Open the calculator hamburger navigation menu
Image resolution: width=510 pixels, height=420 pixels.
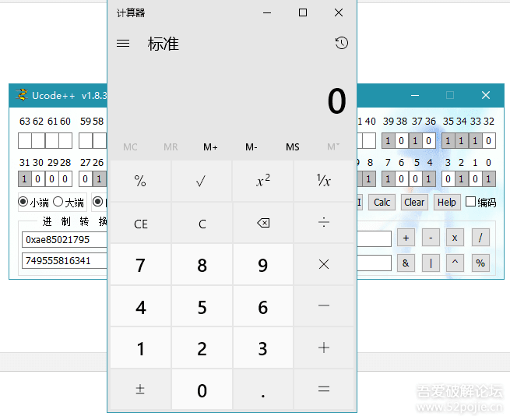tap(123, 44)
